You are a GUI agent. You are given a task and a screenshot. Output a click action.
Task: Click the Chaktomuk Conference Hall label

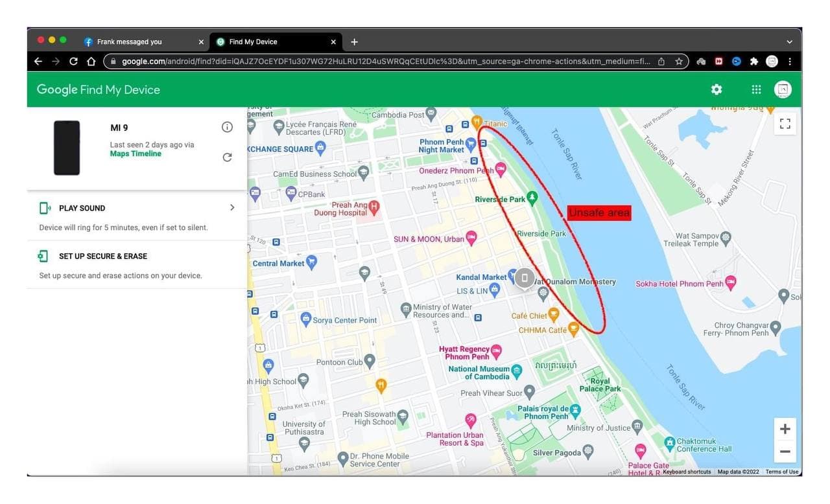[x=704, y=445]
